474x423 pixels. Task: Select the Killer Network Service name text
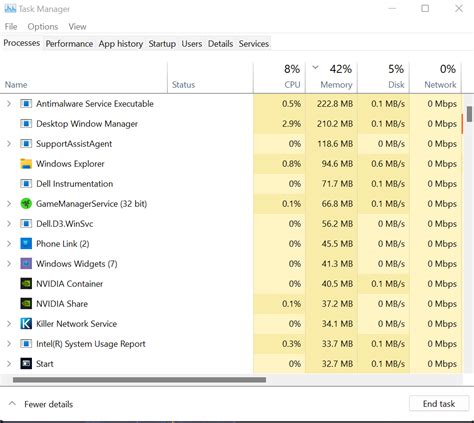coord(76,324)
